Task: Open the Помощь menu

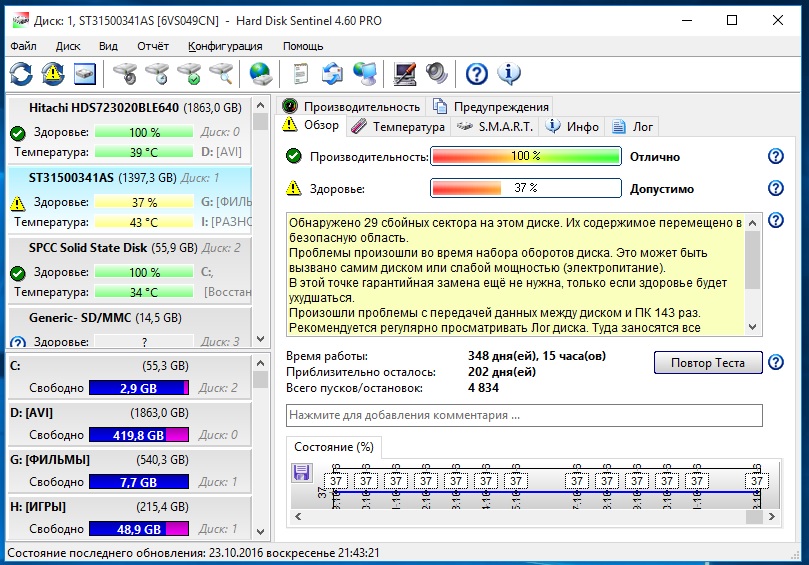Action: pyautogui.click(x=303, y=46)
